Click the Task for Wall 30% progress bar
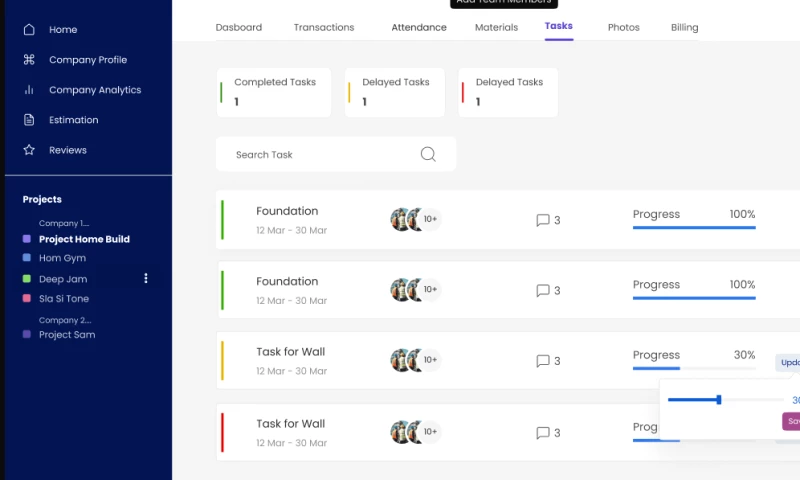The image size is (800, 480). 694,368
